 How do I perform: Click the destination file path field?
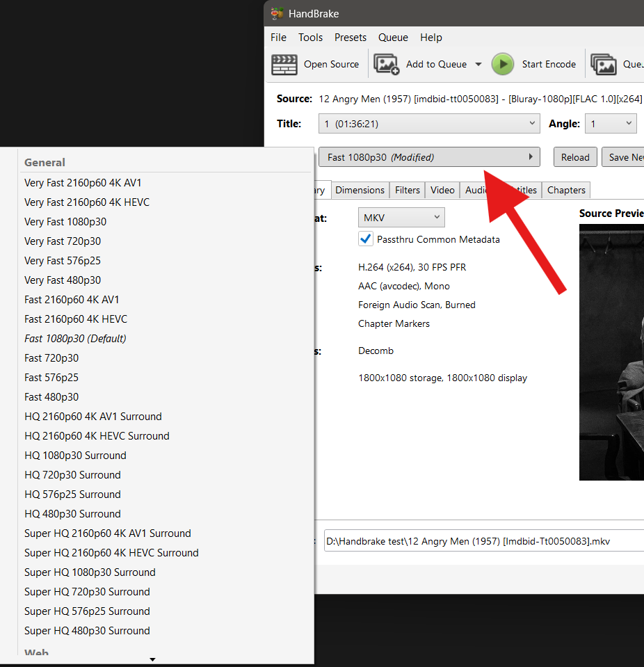click(480, 540)
